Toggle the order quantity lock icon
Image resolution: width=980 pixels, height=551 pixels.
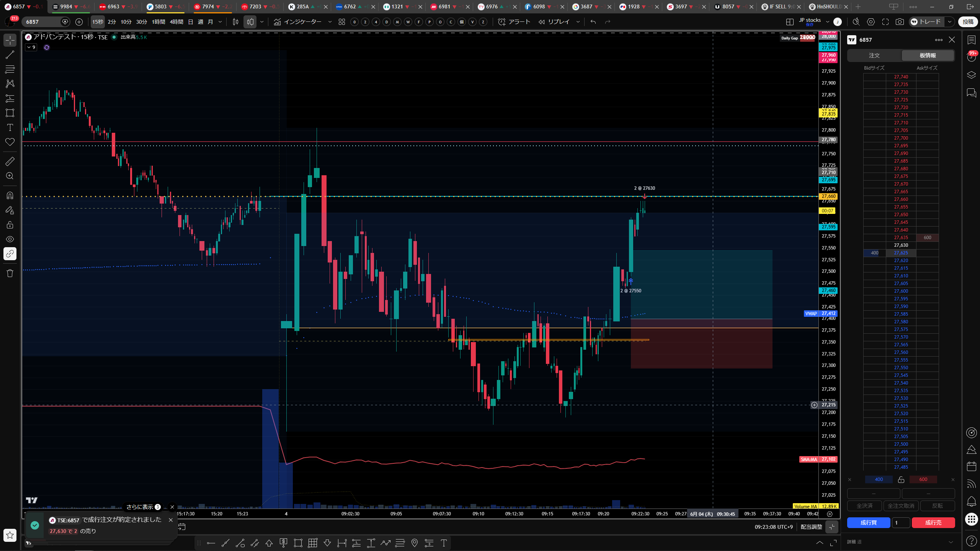click(x=901, y=479)
